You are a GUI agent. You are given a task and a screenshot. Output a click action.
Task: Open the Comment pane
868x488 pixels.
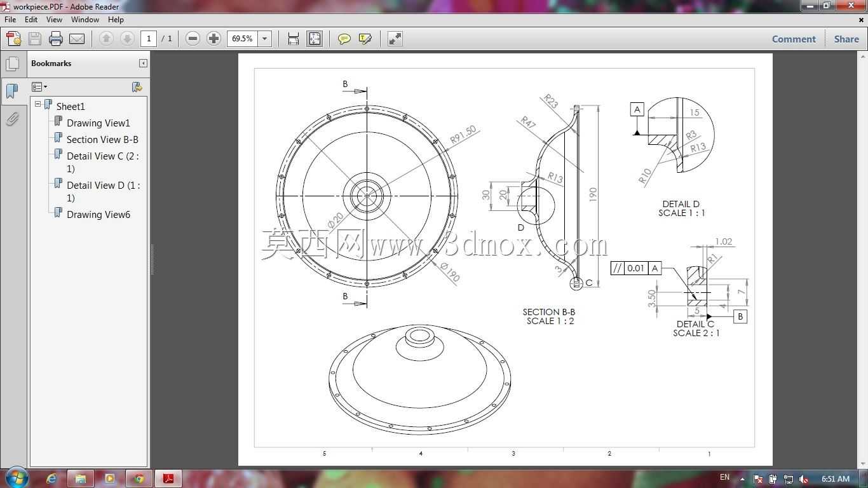[794, 39]
